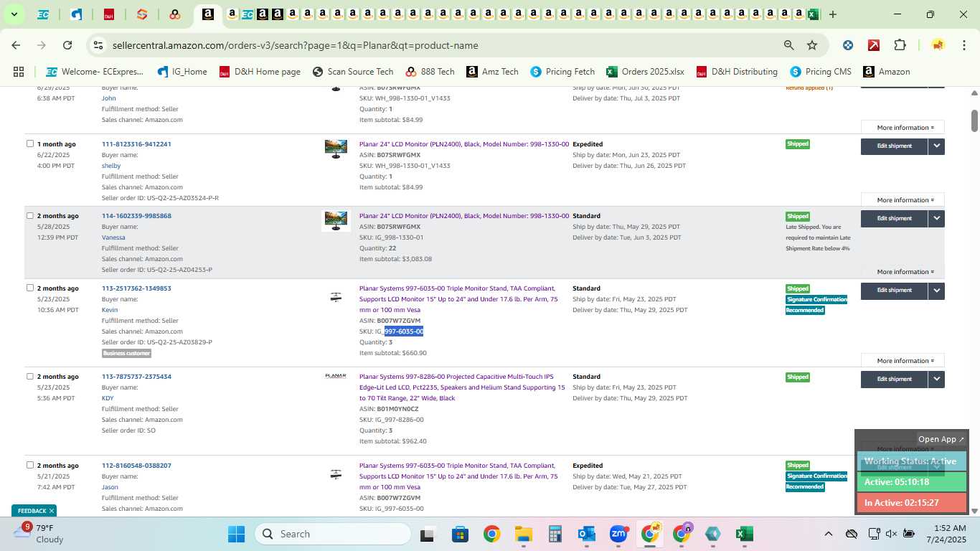
Task: Expand More information for Vanessa's order
Action: (903, 272)
